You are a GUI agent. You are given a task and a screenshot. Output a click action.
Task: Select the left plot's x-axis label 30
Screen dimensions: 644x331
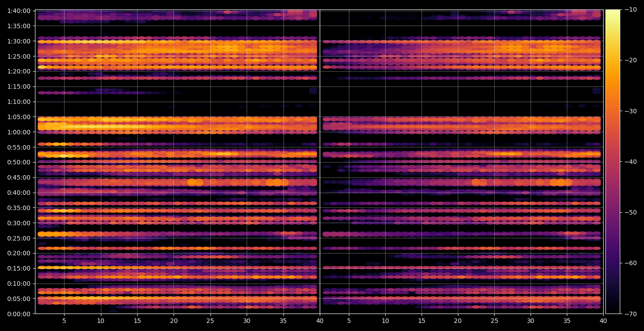[x=247, y=321]
